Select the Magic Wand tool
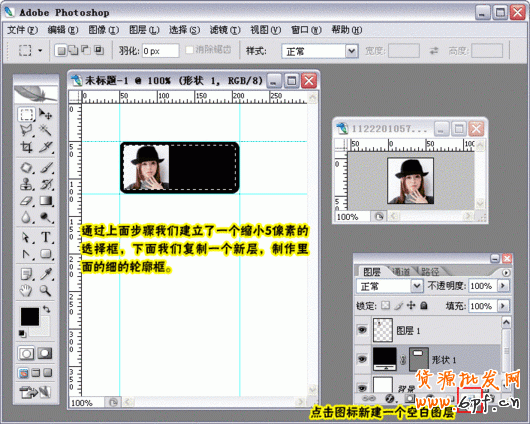This screenshot has width=530, height=424. tap(45, 130)
